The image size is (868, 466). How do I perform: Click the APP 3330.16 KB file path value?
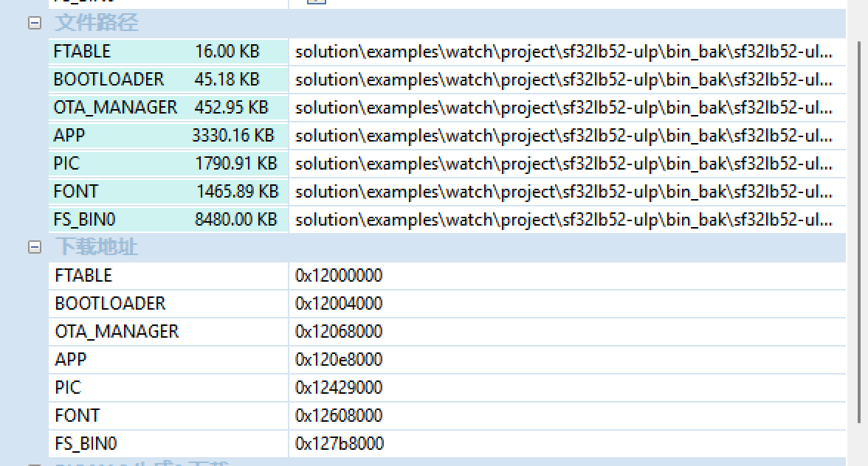(564, 136)
